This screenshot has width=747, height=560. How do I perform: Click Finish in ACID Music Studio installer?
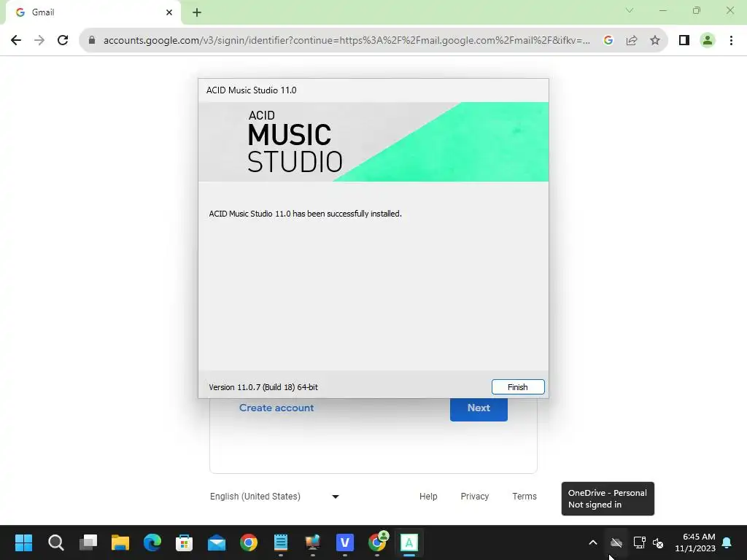518,387
